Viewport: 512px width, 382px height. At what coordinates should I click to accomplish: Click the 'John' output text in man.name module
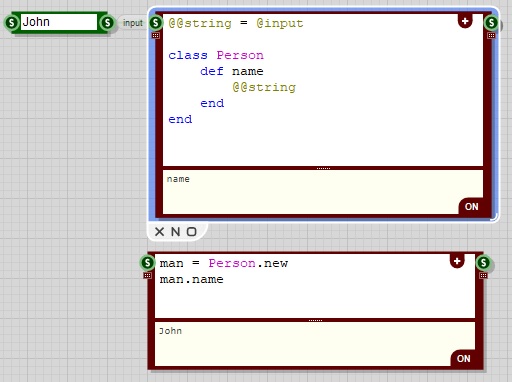tap(170, 331)
